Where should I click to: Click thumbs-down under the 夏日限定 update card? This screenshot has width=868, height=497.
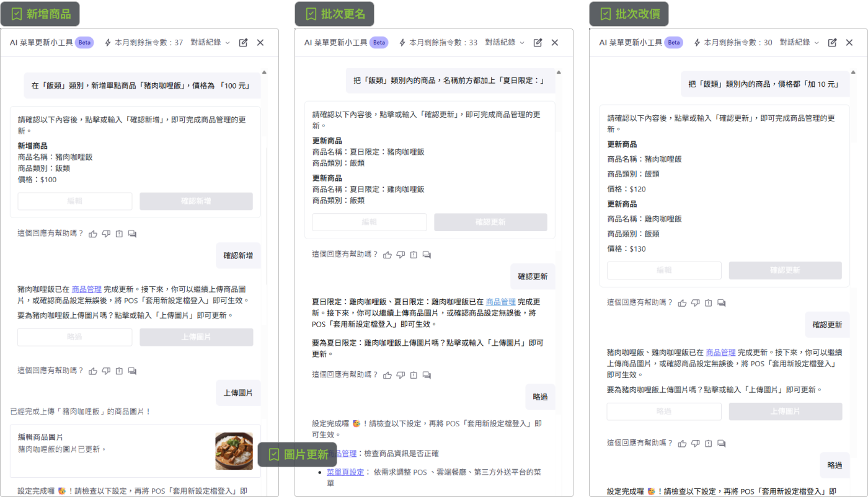tap(401, 255)
